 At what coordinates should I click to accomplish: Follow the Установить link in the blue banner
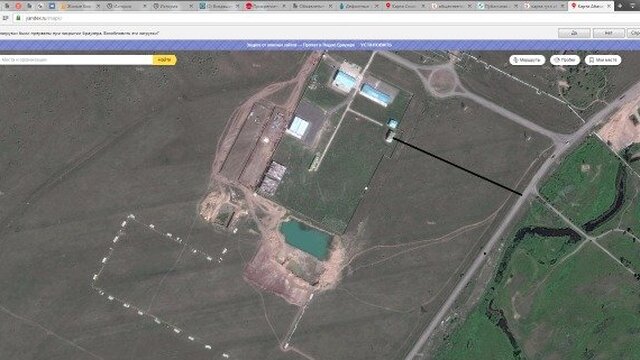pyautogui.click(x=376, y=45)
